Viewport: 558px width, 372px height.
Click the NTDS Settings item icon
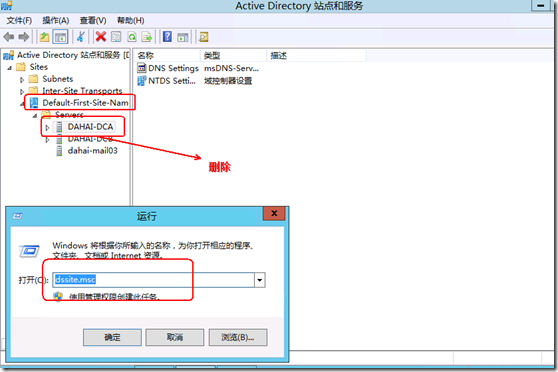142,80
